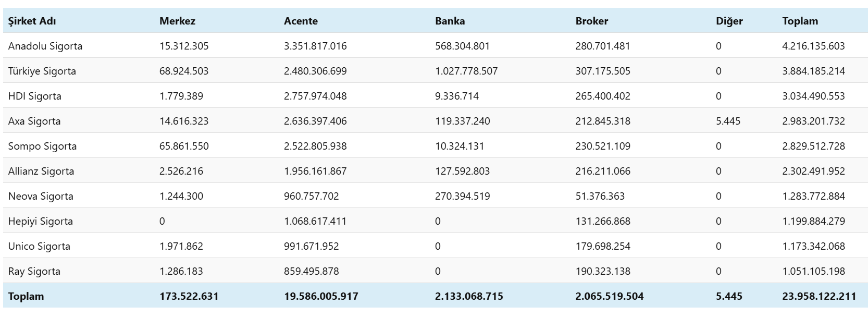Click the Diğer column header
This screenshot has height=318, width=868.
click(729, 21)
